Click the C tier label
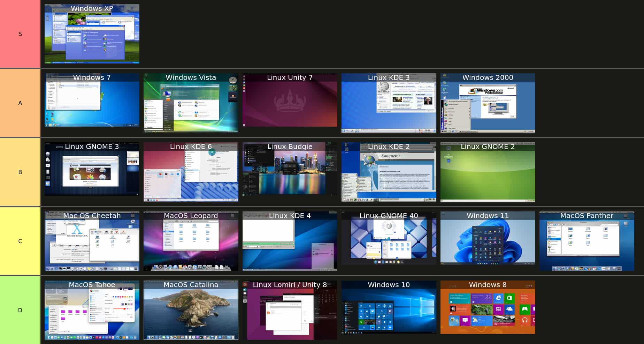Screen dimensions: 644x344 [x=20, y=241]
